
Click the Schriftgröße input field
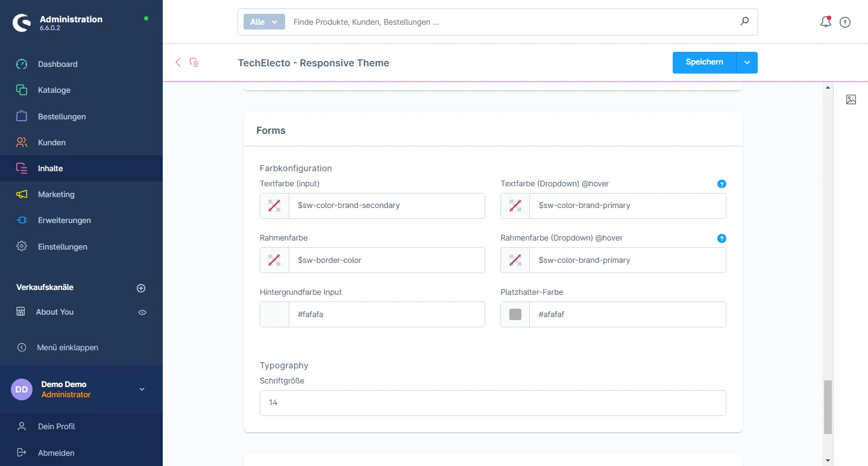pos(492,403)
